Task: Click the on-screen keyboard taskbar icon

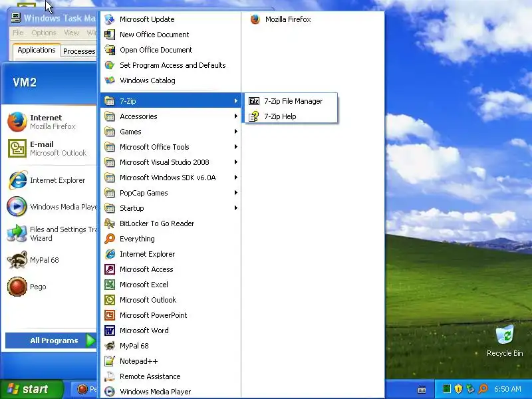Action: (422, 389)
